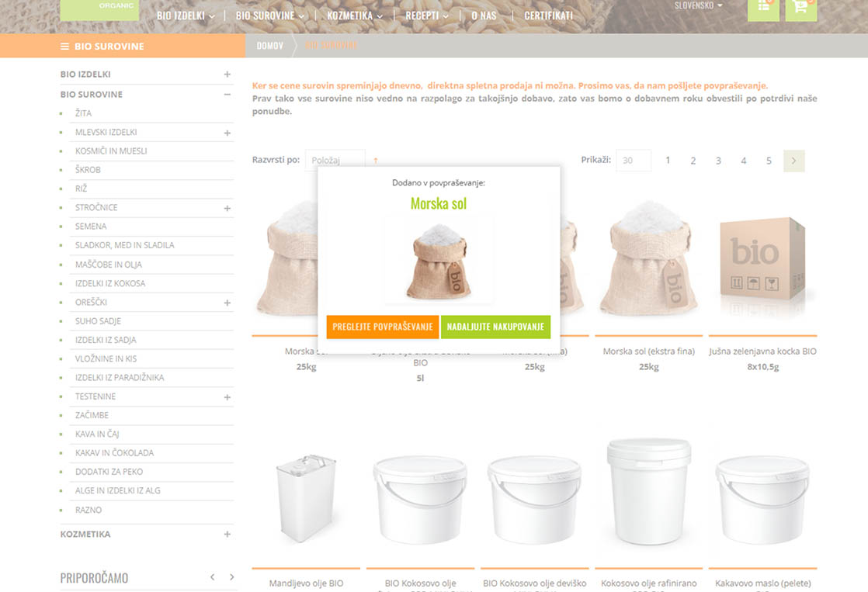Viewport: 868px width, 592px height.
Task: Click the hamburger icon beside BIO SUROVINE
Action: pos(65,47)
